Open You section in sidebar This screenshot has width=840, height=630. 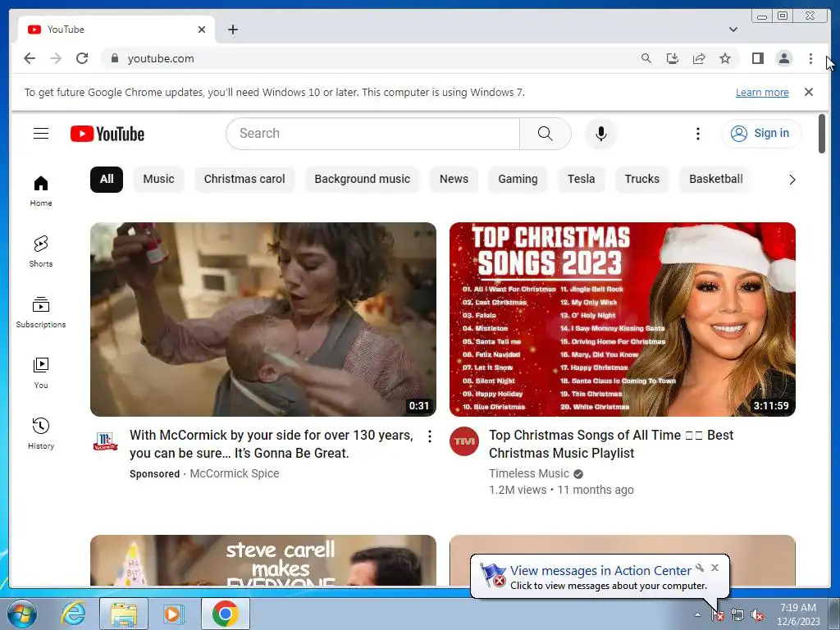coord(41,373)
